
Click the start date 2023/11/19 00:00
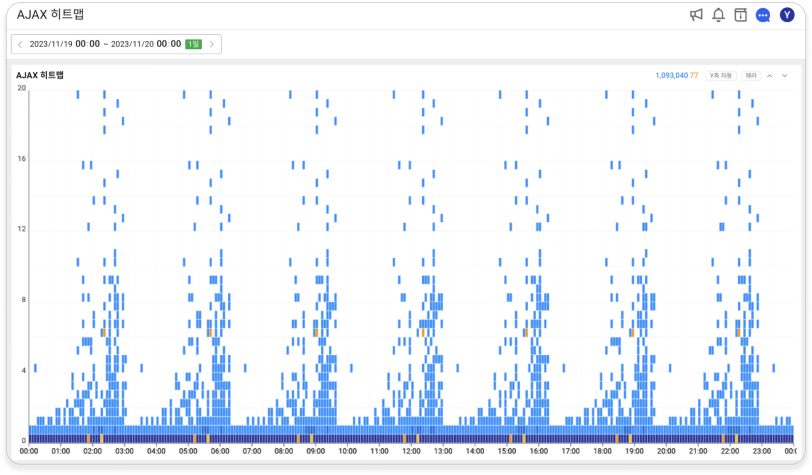64,44
